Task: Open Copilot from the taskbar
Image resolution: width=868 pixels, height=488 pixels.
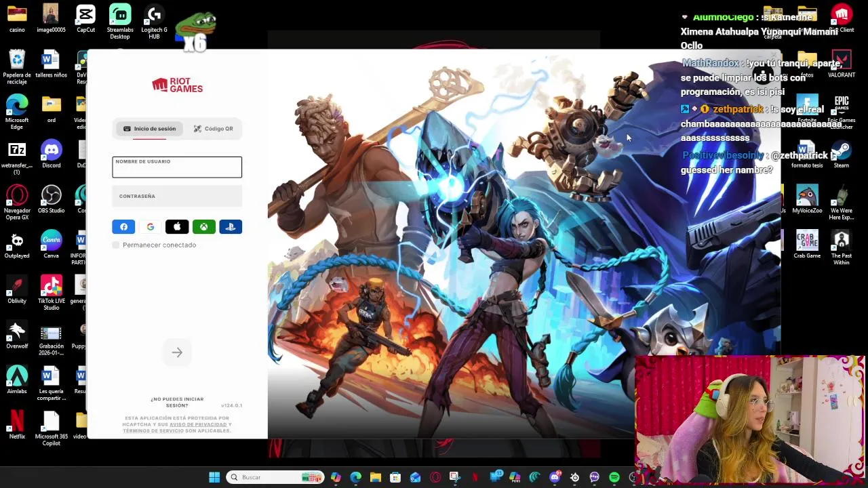Action: 336,477
